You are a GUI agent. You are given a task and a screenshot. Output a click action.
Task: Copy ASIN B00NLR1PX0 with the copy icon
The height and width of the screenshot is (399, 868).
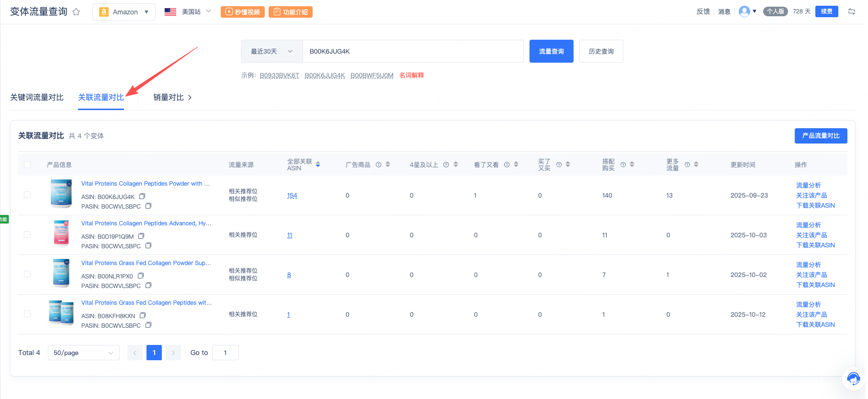point(141,276)
